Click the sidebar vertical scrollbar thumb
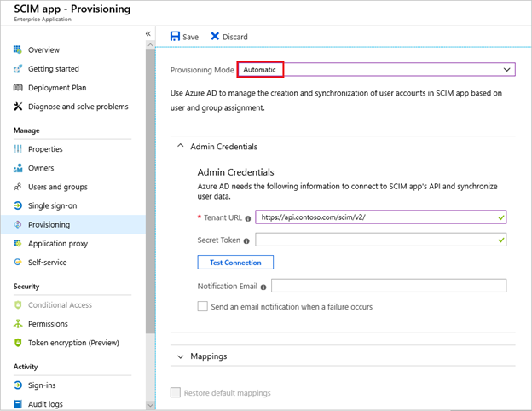532x411 pixels. coord(150,191)
